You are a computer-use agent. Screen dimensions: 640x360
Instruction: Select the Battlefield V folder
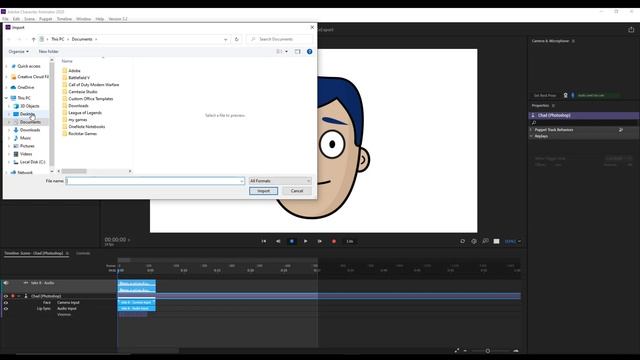(79, 78)
